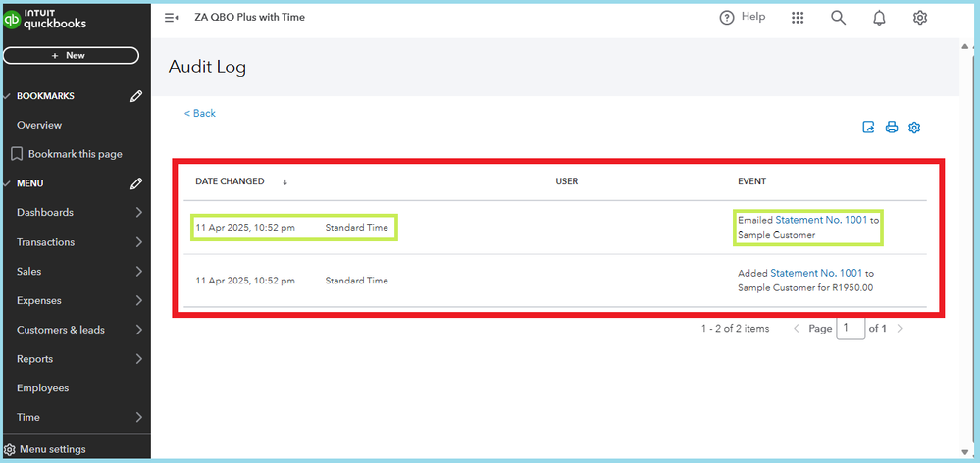Select Sales in the sidebar
This screenshot has height=463, width=980.
coord(28,271)
